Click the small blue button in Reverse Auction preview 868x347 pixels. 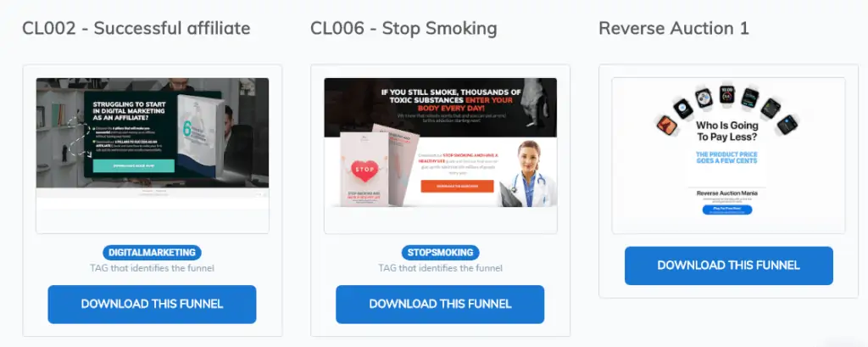(727, 210)
